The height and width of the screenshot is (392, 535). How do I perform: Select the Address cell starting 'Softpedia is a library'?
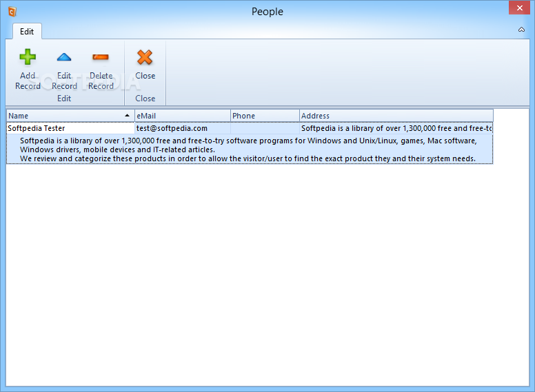pyautogui.click(x=396, y=128)
